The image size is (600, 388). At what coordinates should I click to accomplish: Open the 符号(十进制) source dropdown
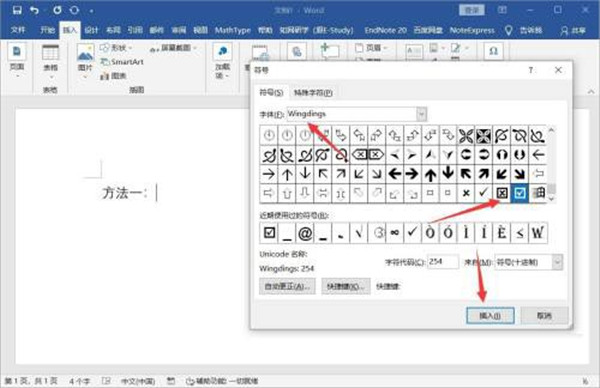click(x=558, y=262)
